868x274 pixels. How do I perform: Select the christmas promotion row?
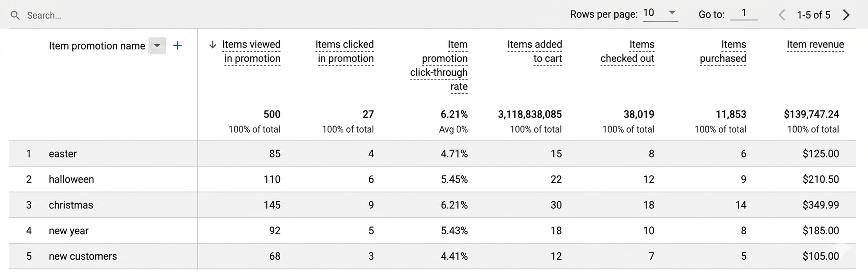70,205
